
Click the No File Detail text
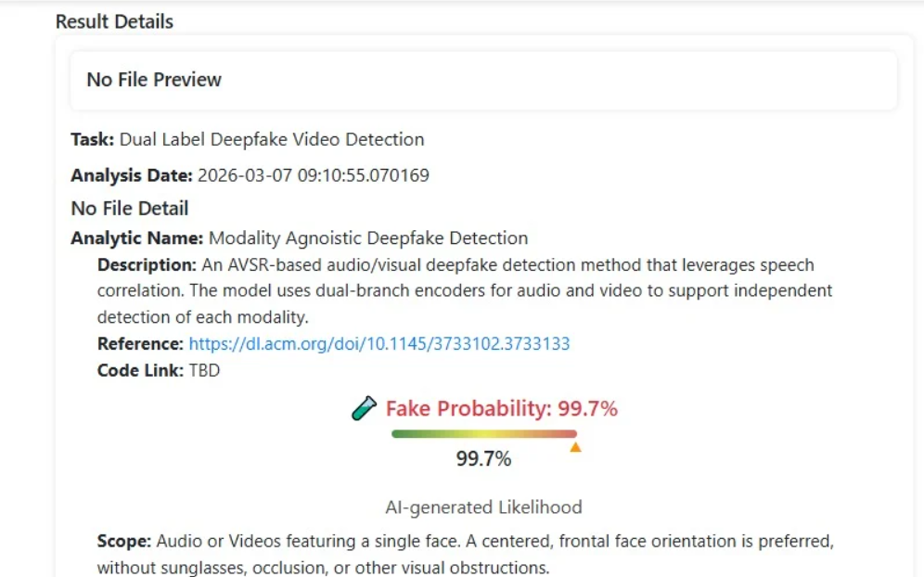click(130, 208)
